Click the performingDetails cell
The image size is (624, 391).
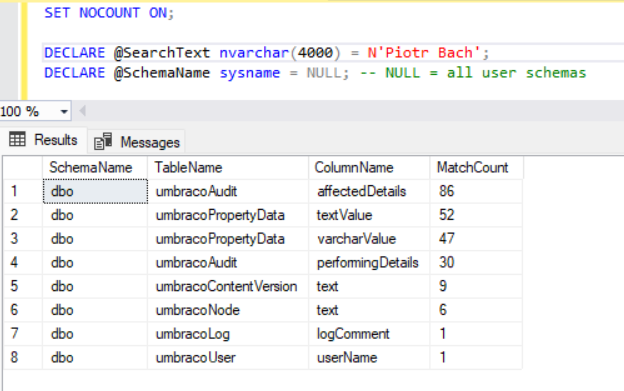tap(369, 263)
